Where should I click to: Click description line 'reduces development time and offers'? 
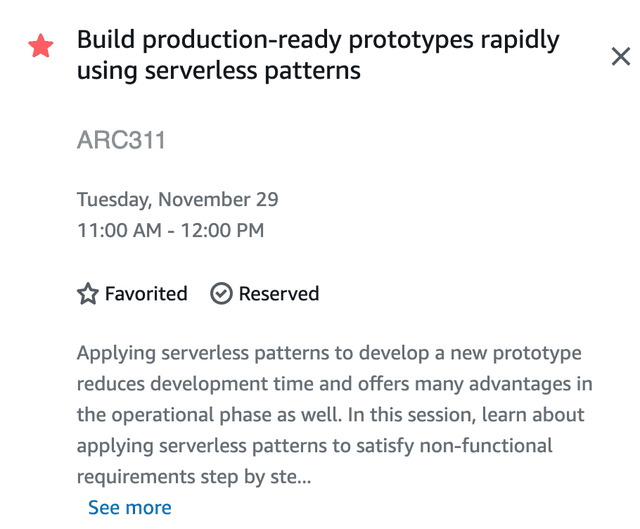[335, 384]
